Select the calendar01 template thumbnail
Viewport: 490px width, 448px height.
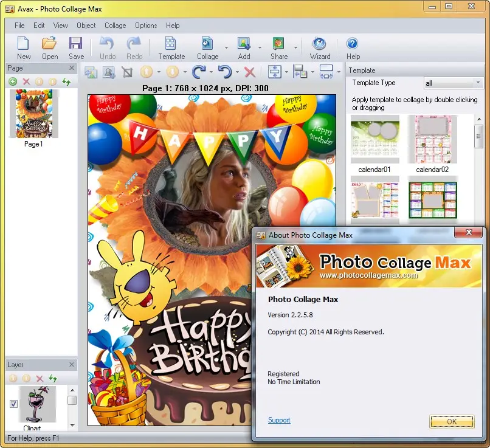(374, 139)
